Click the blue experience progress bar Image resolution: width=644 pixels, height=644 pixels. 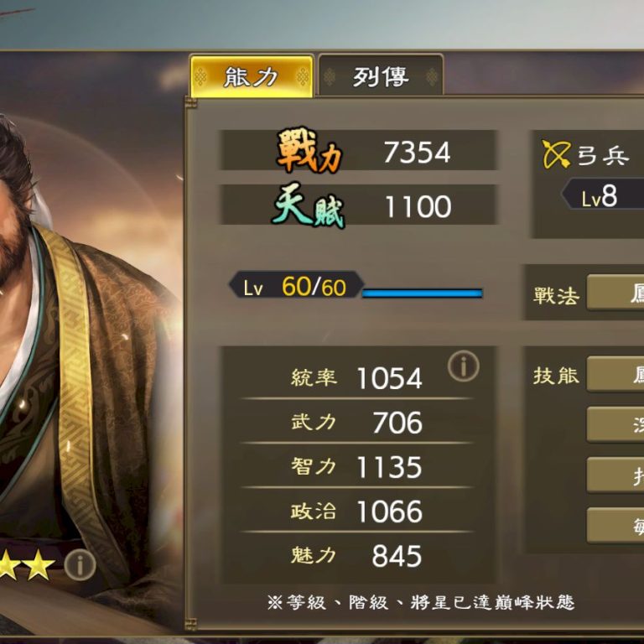[x=423, y=293]
